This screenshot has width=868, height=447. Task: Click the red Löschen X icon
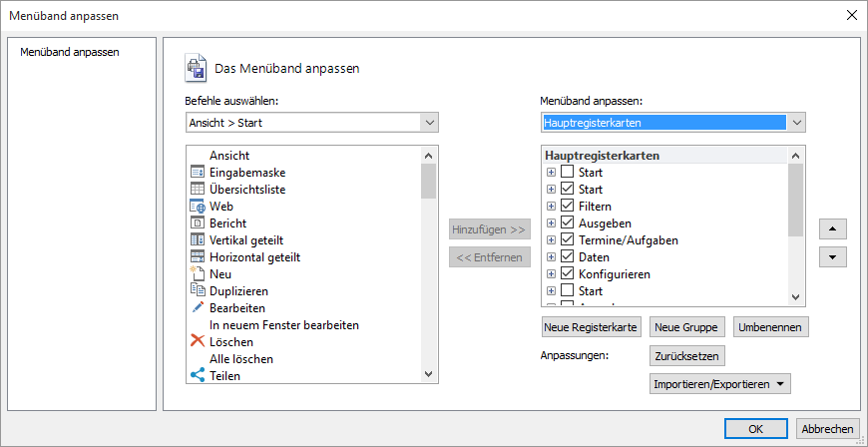[197, 342]
